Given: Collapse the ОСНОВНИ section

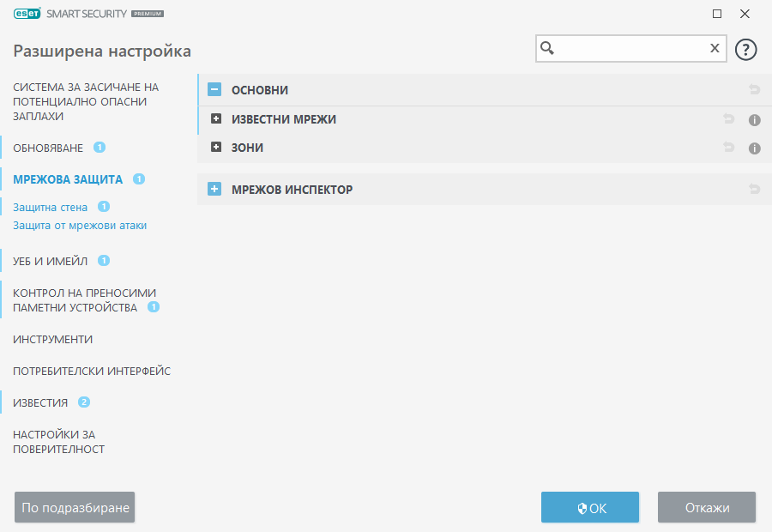Looking at the screenshot, I should pos(214,89).
